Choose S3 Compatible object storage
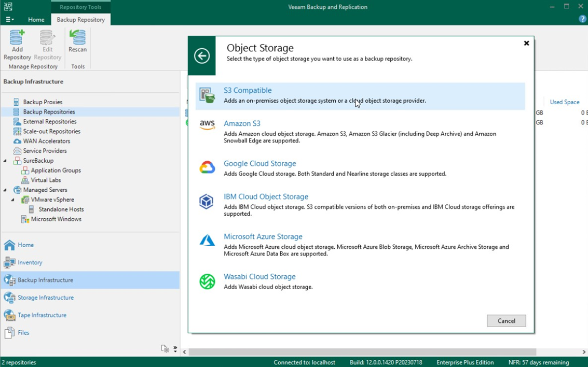This screenshot has width=588, height=367. click(x=360, y=96)
